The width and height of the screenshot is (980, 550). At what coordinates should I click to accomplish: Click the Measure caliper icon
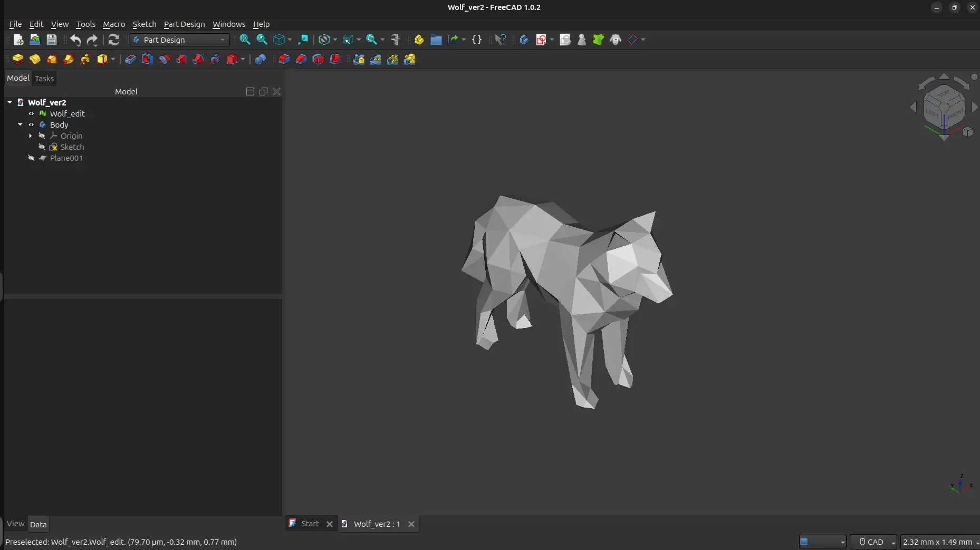396,40
